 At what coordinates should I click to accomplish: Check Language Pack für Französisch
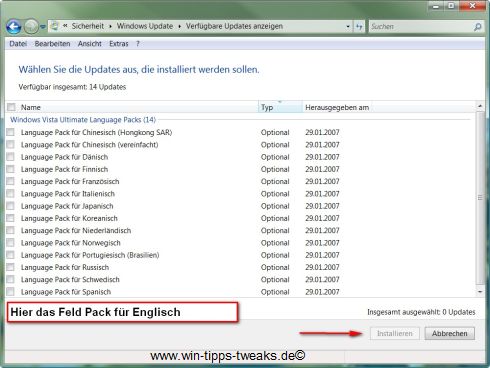point(11,181)
